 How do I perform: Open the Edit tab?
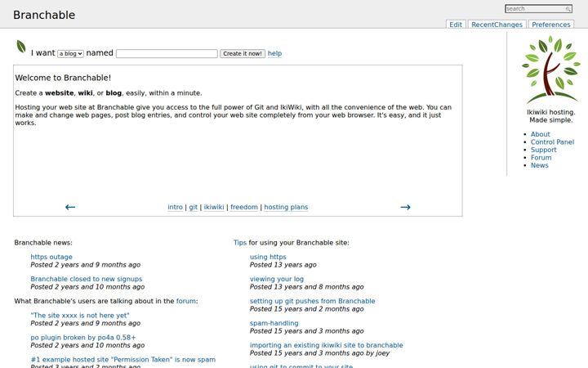click(x=456, y=25)
